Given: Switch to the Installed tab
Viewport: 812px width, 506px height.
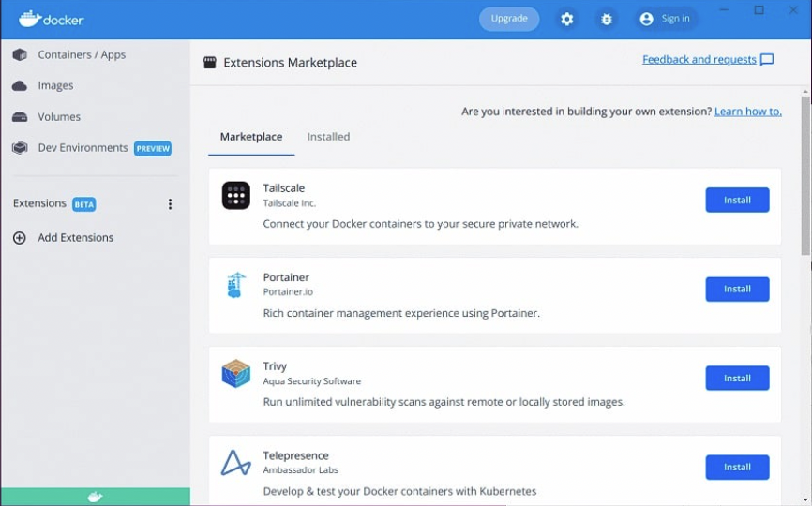Looking at the screenshot, I should coord(328,137).
